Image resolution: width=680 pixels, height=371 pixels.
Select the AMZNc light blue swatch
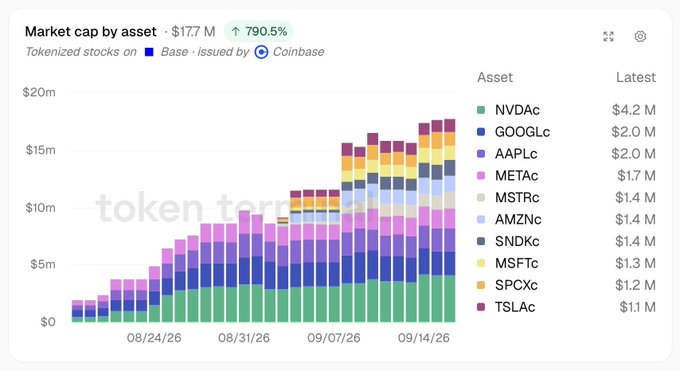tap(481, 219)
